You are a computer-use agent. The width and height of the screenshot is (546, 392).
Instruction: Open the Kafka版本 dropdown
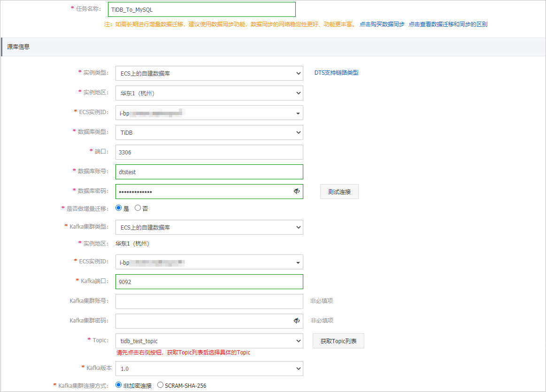coord(298,369)
